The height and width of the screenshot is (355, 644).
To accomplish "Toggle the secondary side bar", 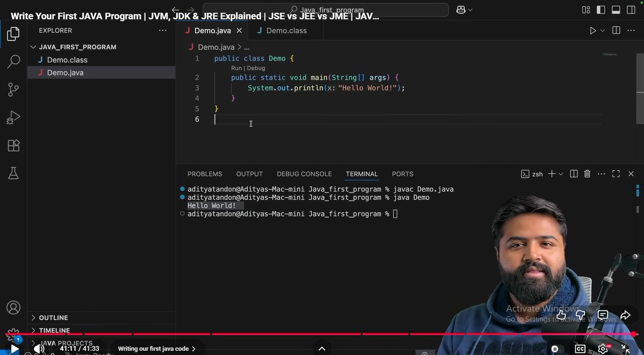I will [x=631, y=10].
